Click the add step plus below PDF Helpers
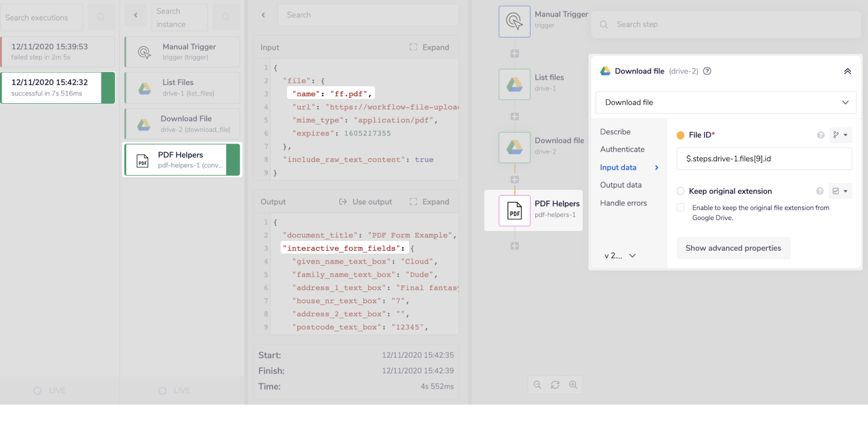 514,246
